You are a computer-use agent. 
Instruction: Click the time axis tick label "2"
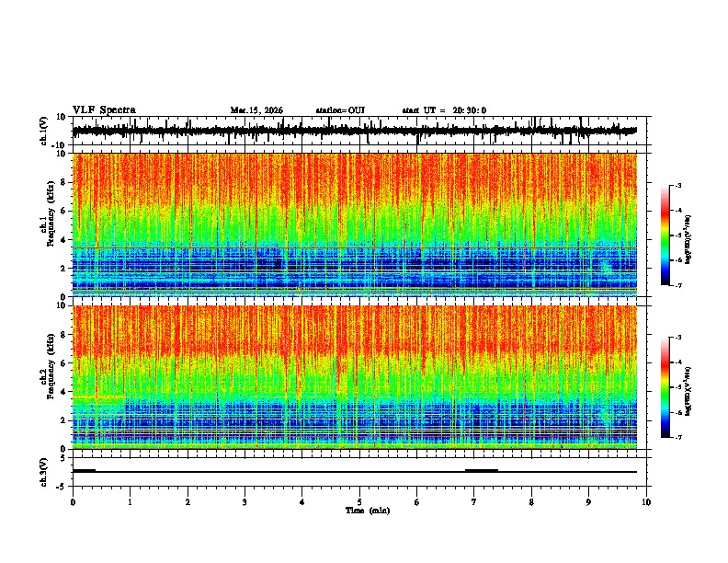(188, 502)
